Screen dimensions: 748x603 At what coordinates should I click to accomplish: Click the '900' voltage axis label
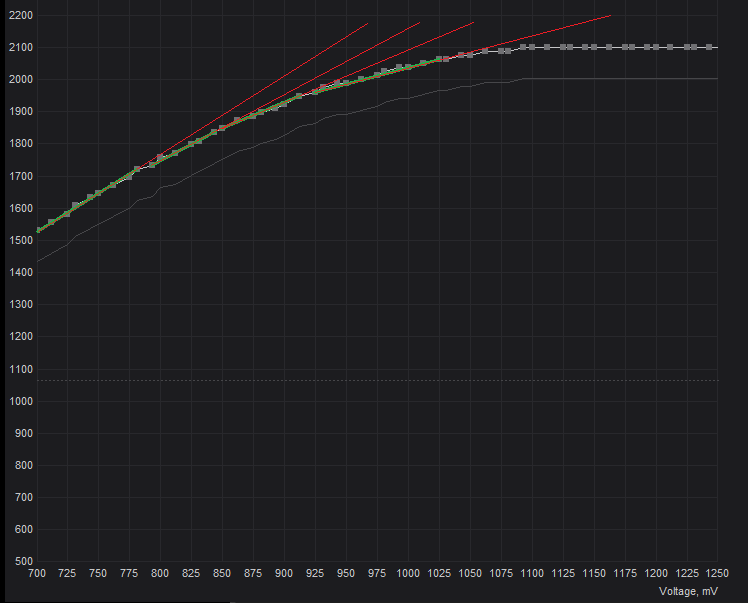[284, 573]
